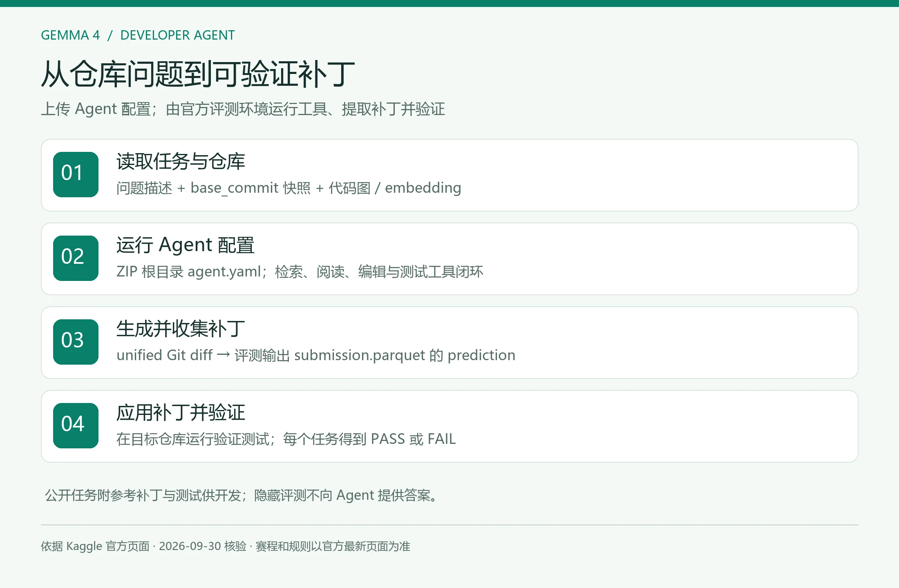Select the step title 读取任务与仓库
899x588 pixels.
tap(181, 161)
